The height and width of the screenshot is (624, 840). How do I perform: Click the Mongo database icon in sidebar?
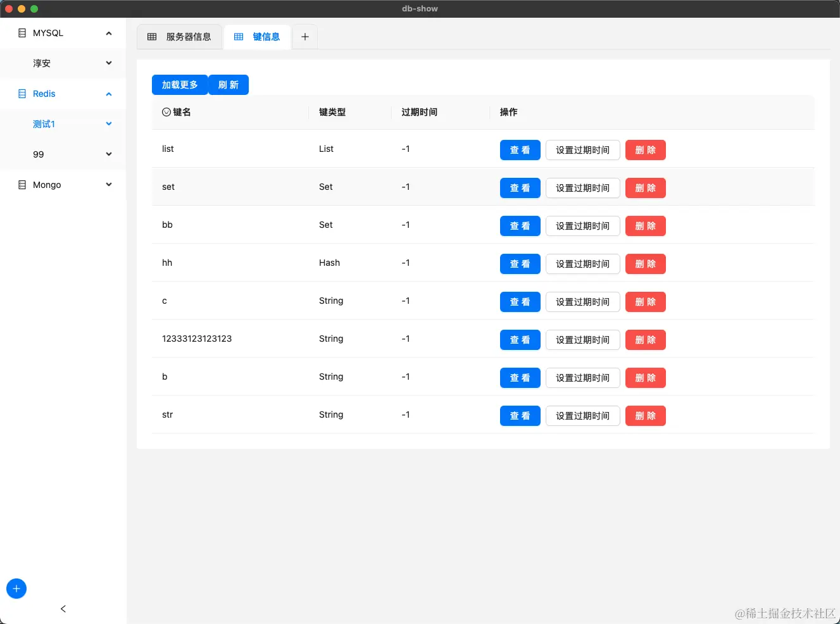(22, 185)
